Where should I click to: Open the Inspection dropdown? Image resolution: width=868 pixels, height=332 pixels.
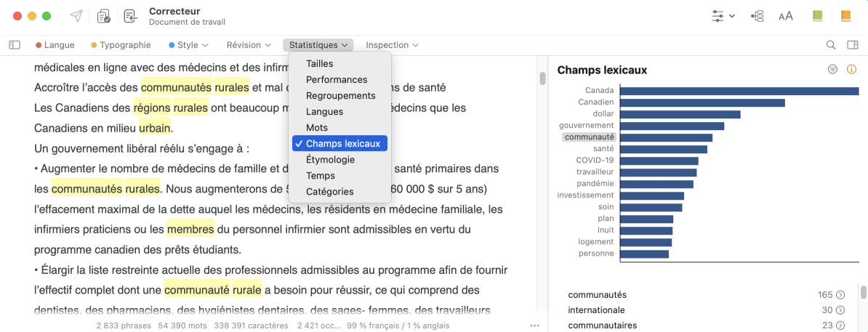pos(392,45)
